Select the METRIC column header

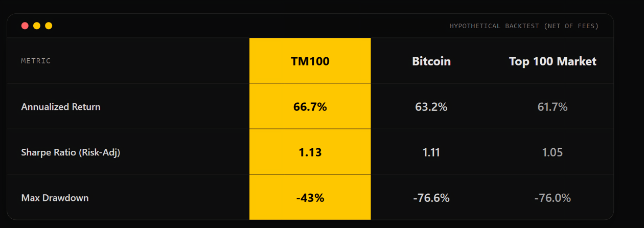click(x=36, y=61)
